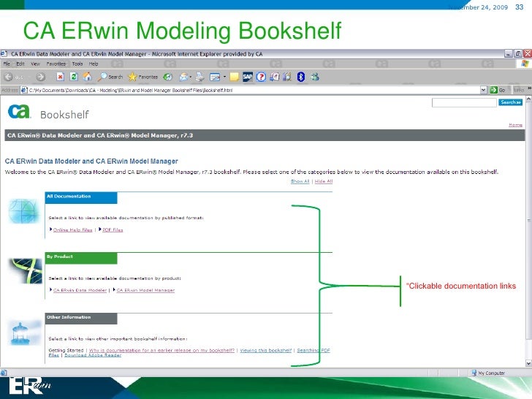The width and height of the screenshot is (532, 399).
Task: Open the Tools menu
Action: click(77, 64)
